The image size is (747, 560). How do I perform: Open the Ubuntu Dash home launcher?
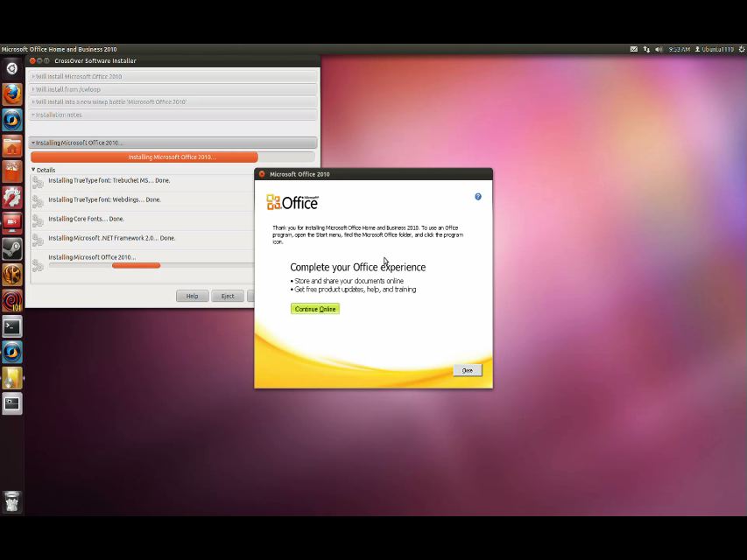tap(12, 68)
